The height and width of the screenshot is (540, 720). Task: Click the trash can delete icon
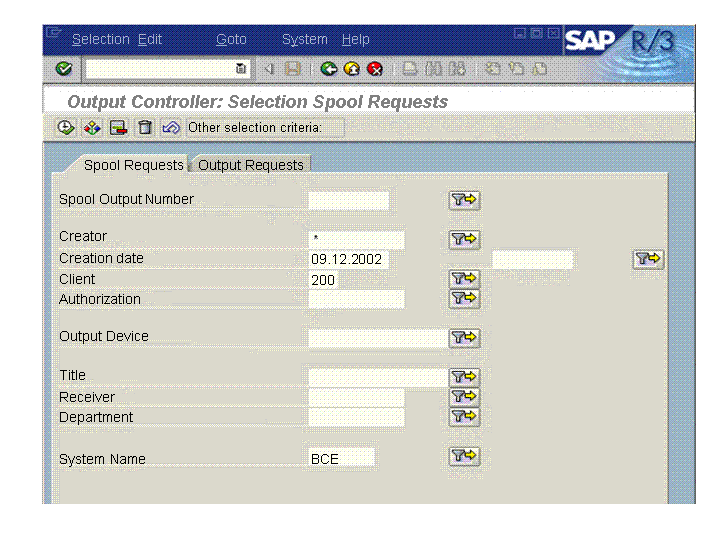point(145,127)
